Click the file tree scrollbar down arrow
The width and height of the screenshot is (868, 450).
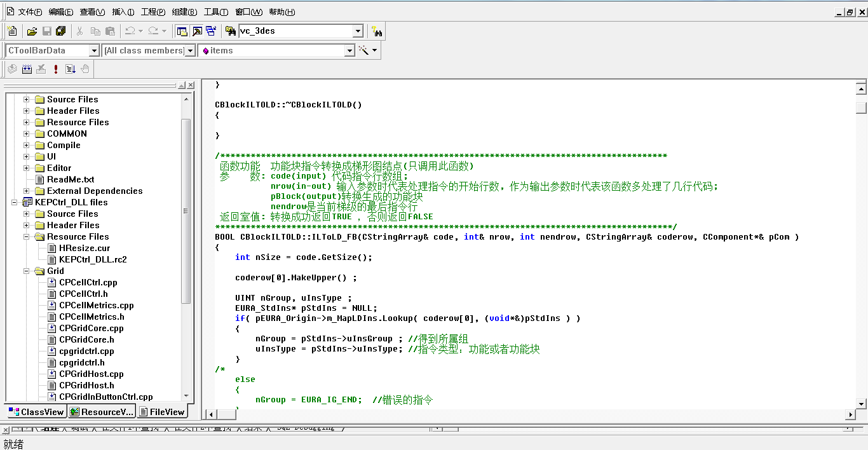186,396
